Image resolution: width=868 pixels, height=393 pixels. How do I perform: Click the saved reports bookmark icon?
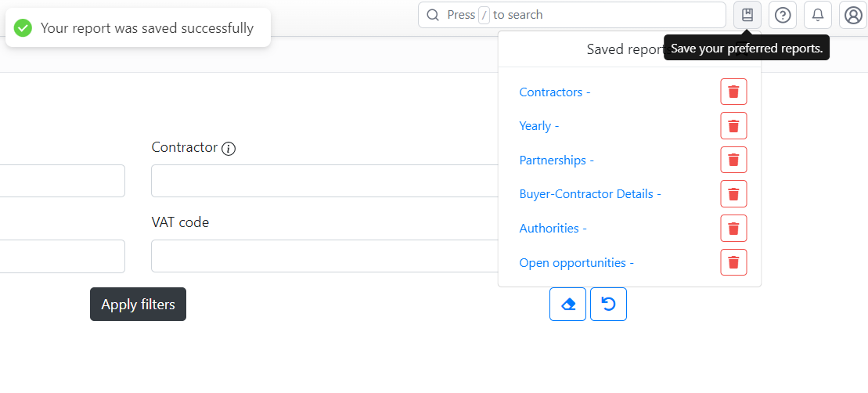747,15
